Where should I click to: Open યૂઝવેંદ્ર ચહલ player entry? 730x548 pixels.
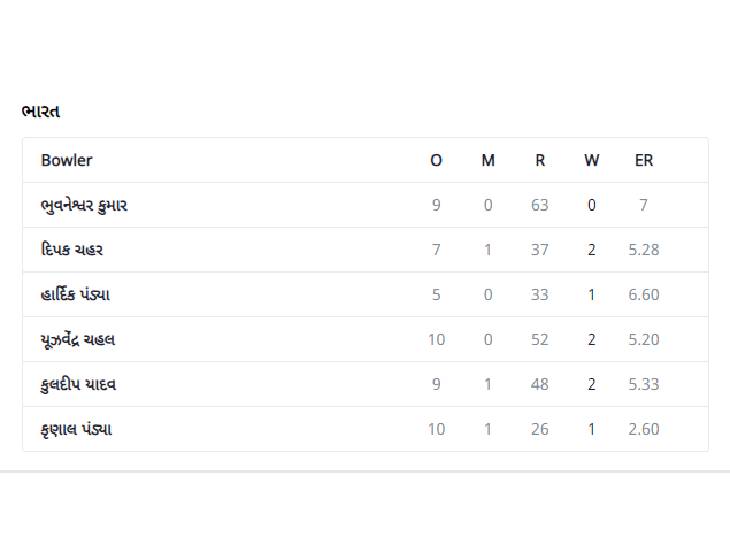[78, 340]
